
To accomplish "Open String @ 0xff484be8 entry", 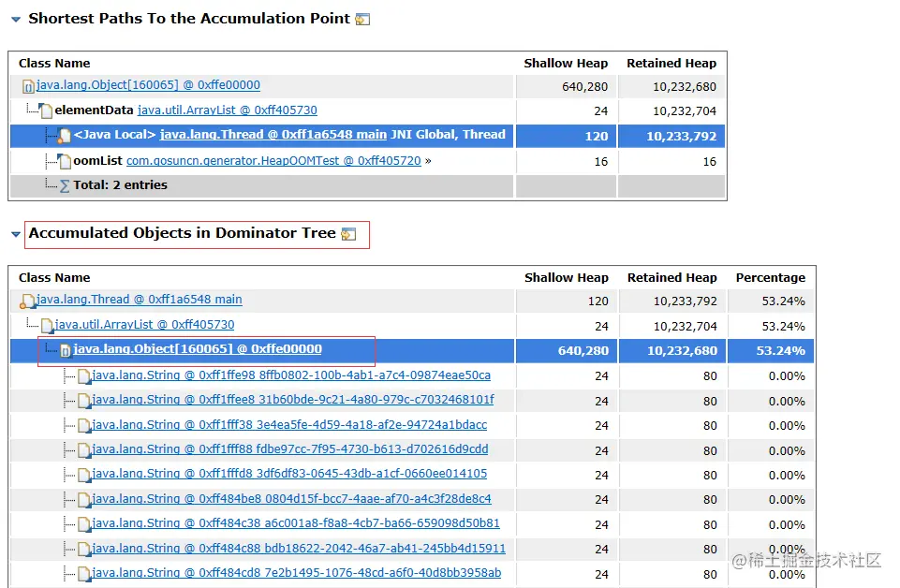I will click(290, 499).
